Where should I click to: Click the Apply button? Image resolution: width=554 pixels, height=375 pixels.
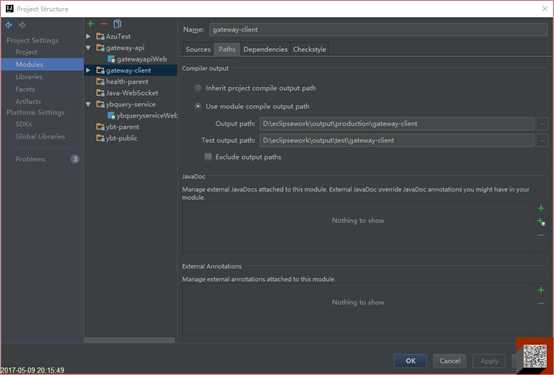pos(489,361)
